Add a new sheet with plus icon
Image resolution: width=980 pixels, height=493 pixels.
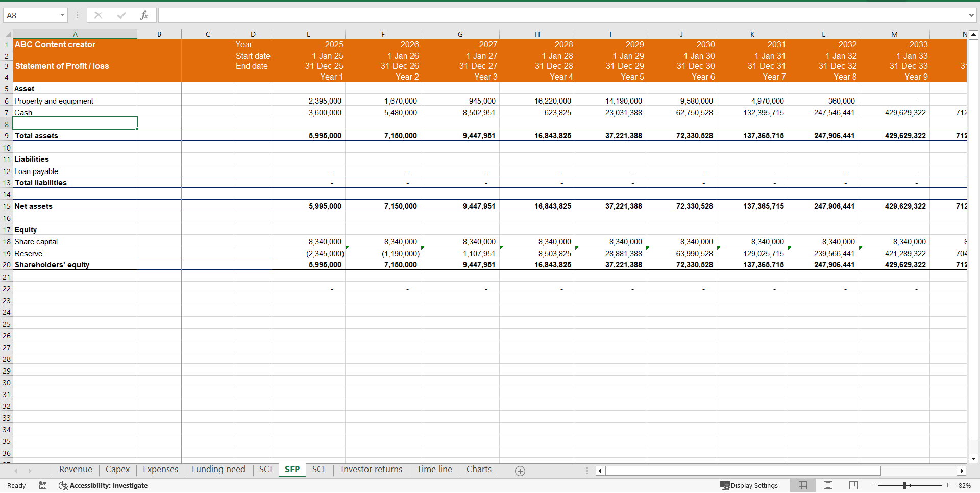pyautogui.click(x=520, y=471)
